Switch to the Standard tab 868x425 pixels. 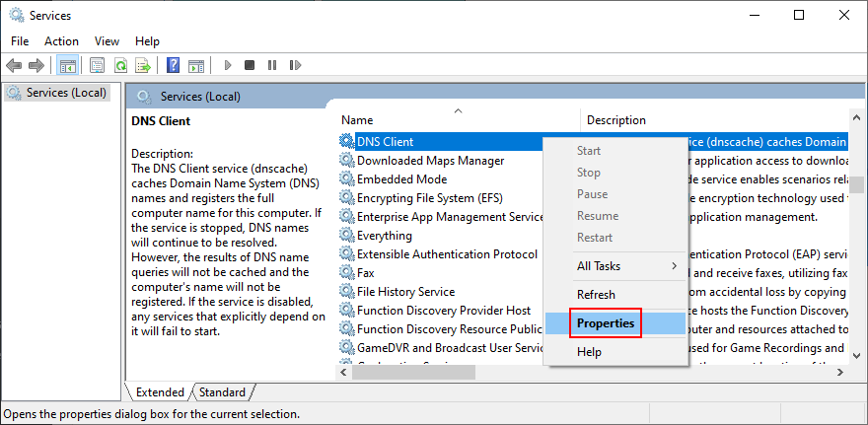coord(222,392)
